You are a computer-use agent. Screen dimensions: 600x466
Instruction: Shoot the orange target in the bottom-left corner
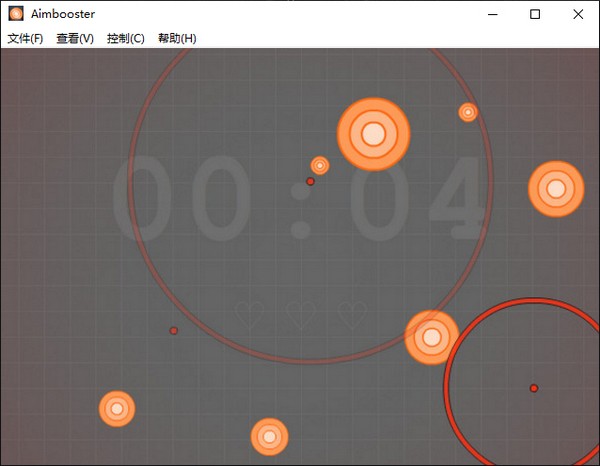(x=117, y=408)
